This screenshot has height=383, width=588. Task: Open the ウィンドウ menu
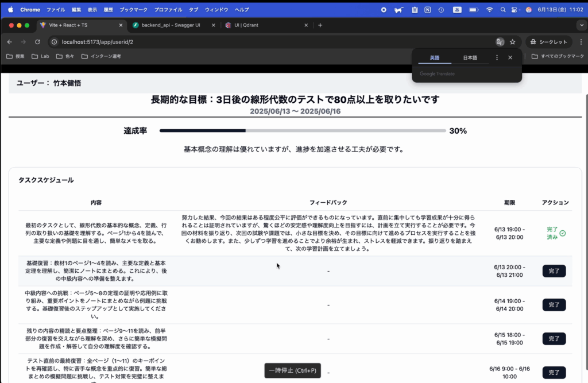216,10
